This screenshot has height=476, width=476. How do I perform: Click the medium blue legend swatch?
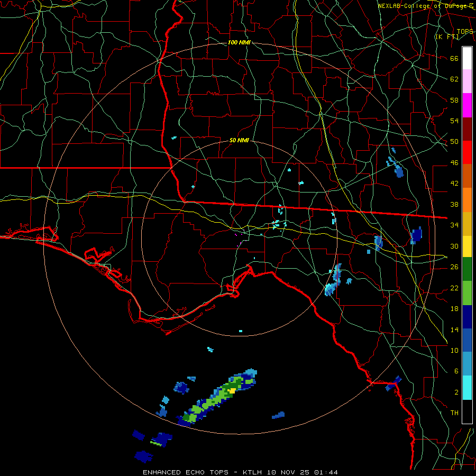(x=467, y=340)
